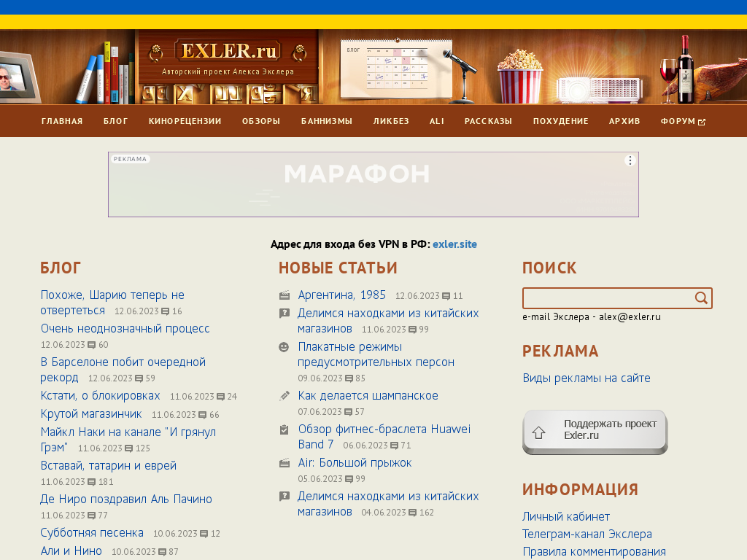
Task: Open Обзор фитнес-браслета Huawei Band 7
Action: (384, 437)
